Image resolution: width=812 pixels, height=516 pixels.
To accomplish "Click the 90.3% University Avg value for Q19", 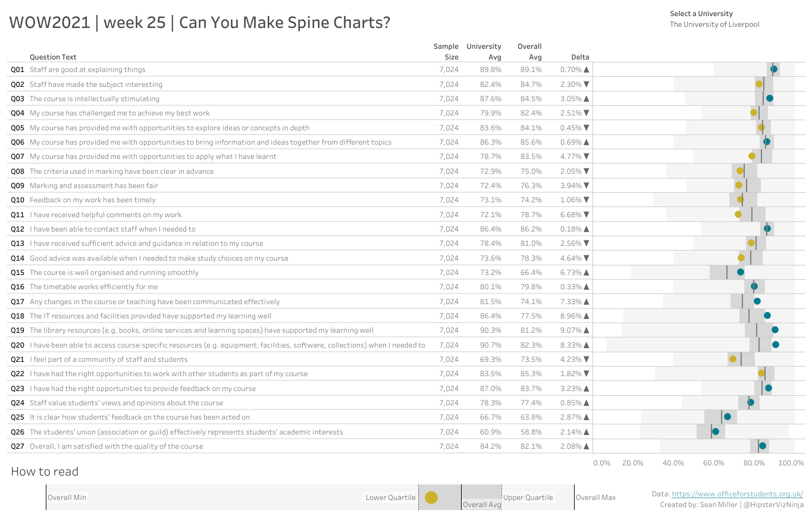I will pos(491,330).
